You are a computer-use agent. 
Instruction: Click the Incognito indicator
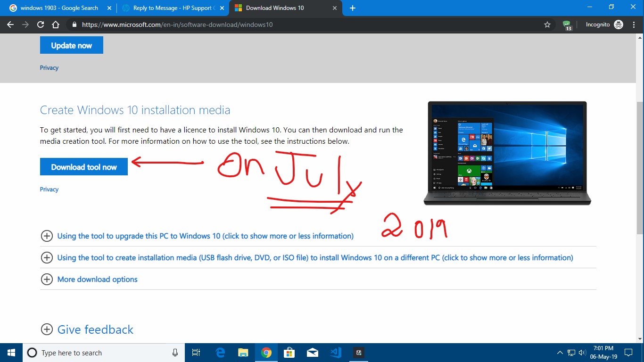(x=604, y=25)
